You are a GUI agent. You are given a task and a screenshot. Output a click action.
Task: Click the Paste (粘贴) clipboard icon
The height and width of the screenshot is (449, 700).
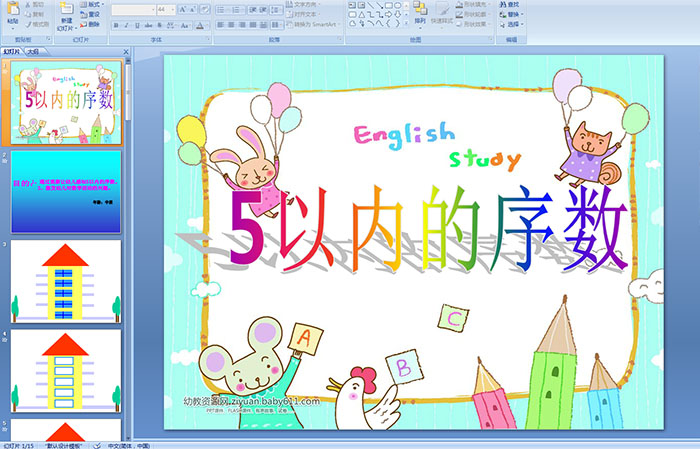(x=13, y=10)
